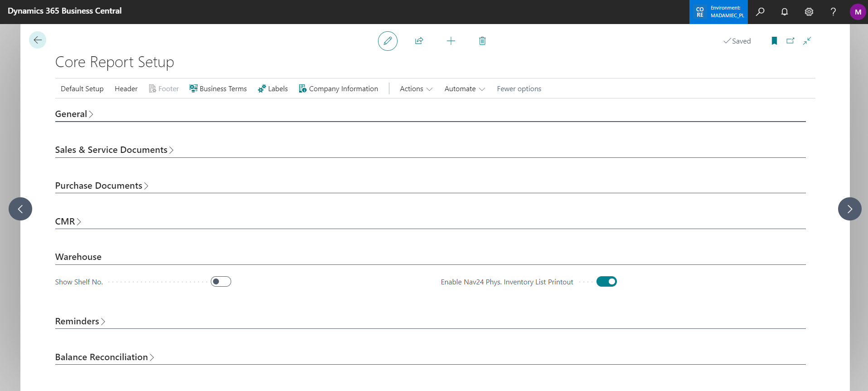The height and width of the screenshot is (391, 868).
Task: Open page in new window icon
Action: click(790, 41)
